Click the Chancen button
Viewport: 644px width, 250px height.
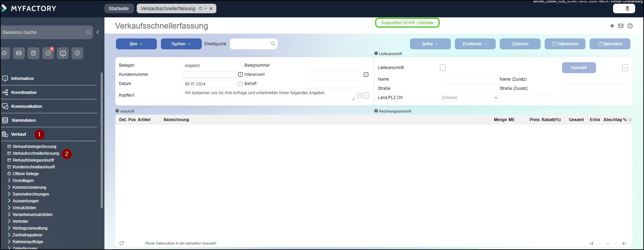coord(520,44)
